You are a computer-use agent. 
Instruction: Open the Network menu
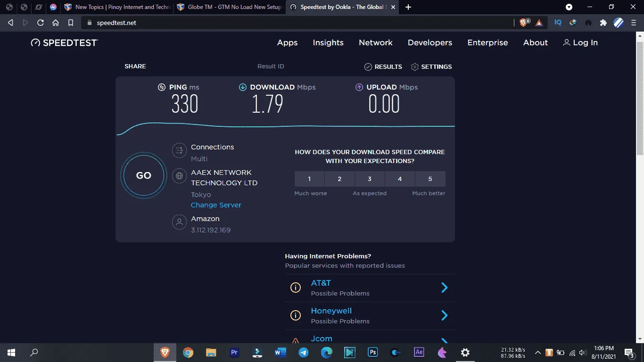tap(376, 42)
